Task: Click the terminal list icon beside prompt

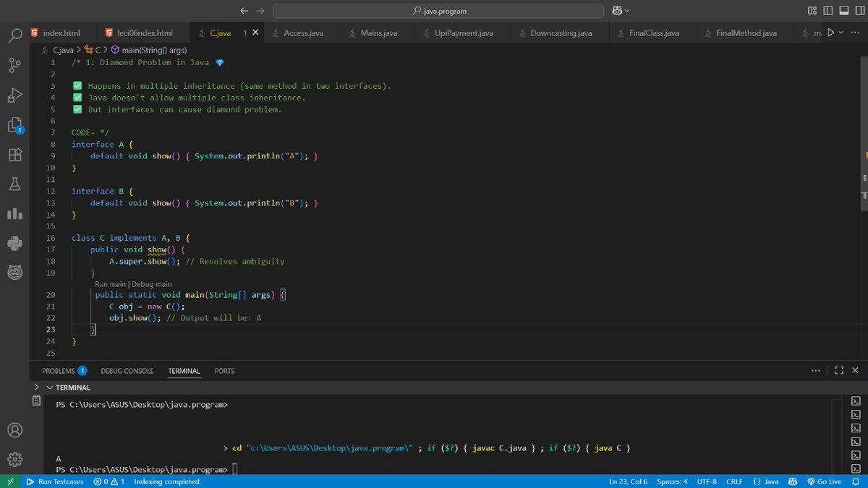Action: coord(37,400)
